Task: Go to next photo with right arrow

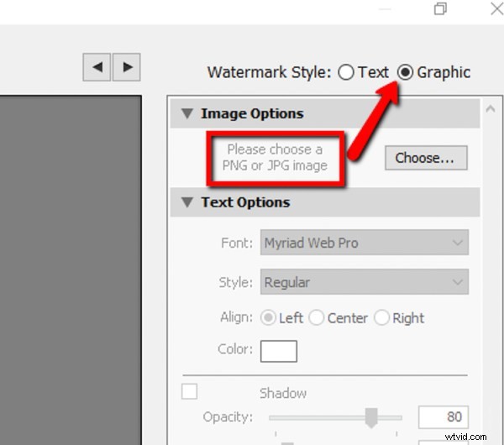Action: [127, 67]
